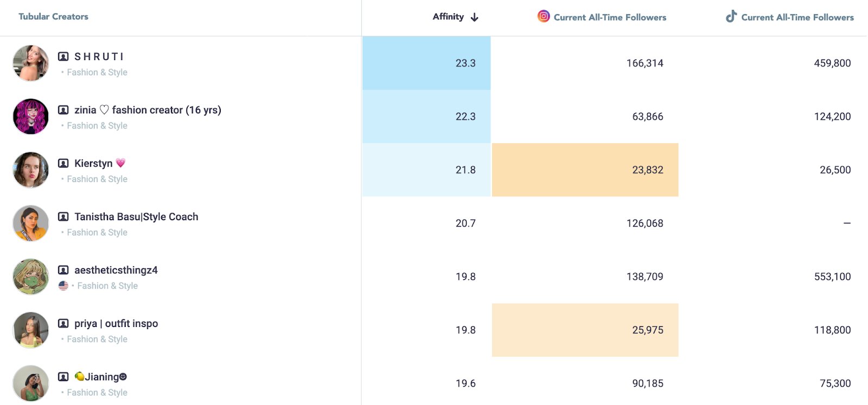The height and width of the screenshot is (405, 868).
Task: Click the orange 23,832 Instagram followers cell
Action: [x=585, y=170]
